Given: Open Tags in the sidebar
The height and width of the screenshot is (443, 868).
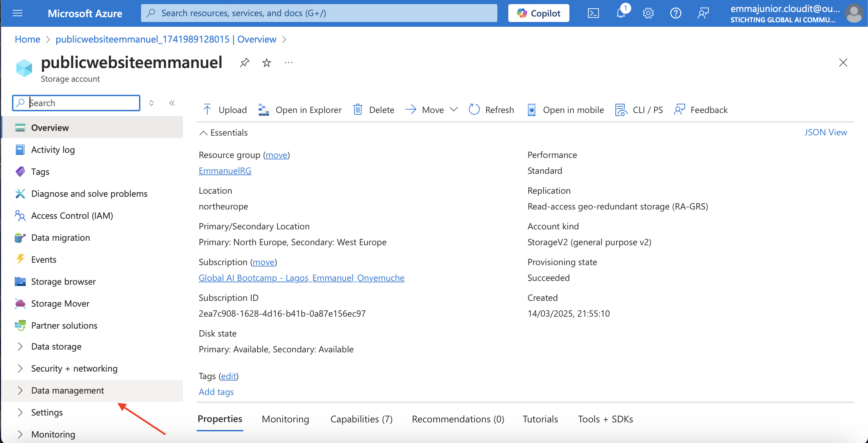Looking at the screenshot, I should pyautogui.click(x=92, y=172).
